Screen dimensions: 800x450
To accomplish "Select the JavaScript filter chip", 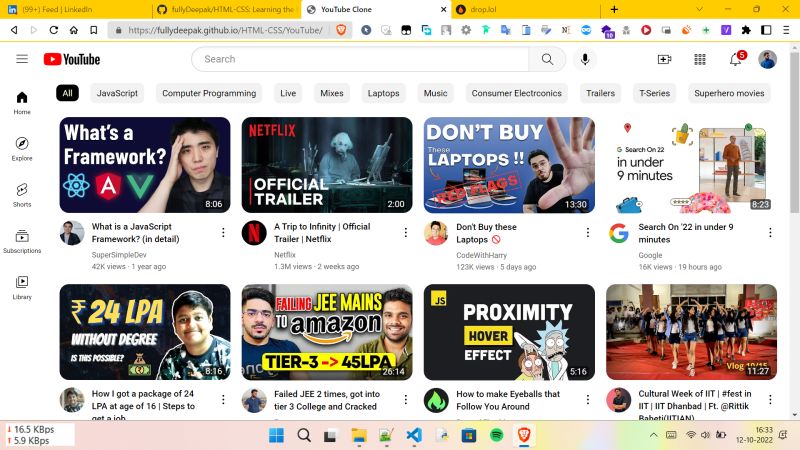I will point(117,93).
